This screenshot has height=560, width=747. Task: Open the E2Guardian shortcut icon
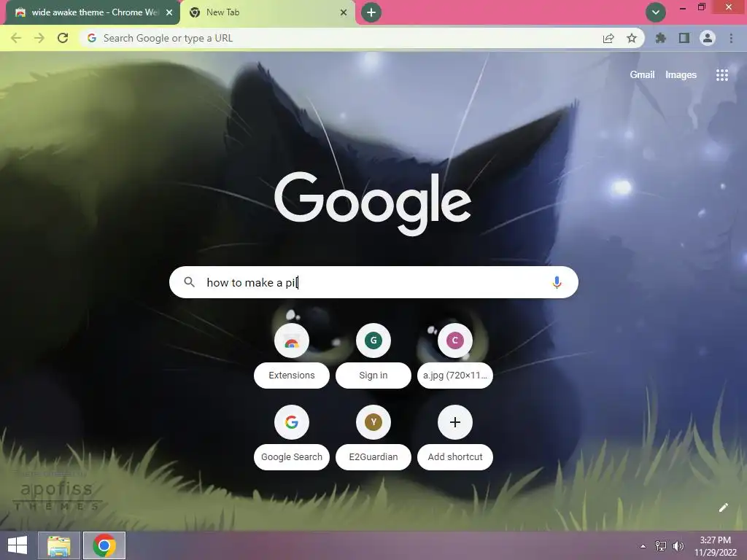pyautogui.click(x=373, y=422)
